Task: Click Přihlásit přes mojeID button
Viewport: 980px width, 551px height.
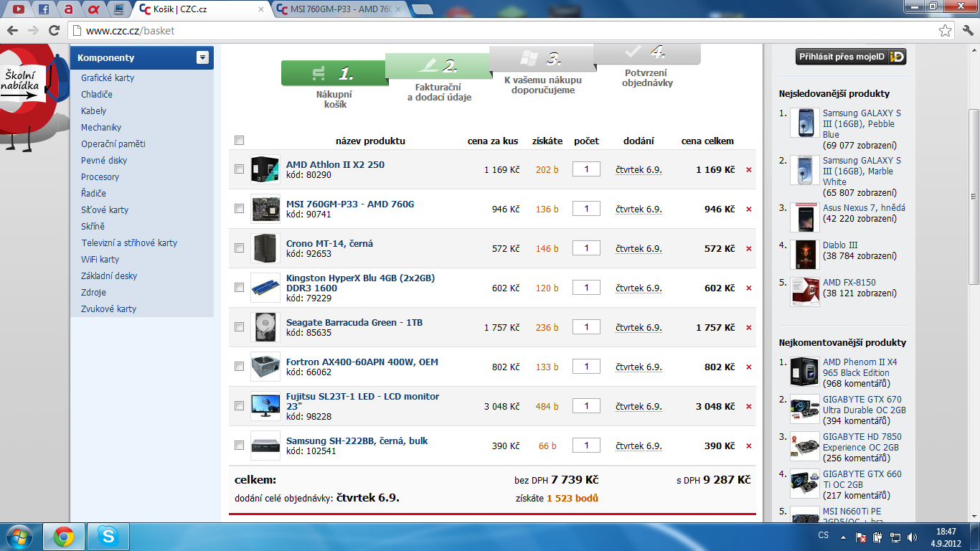Action: (x=851, y=57)
